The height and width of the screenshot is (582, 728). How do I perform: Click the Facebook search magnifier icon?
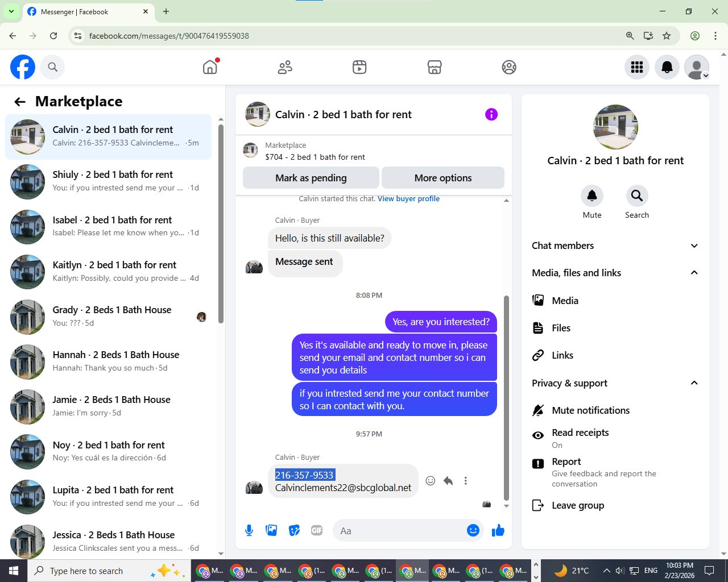(52, 67)
